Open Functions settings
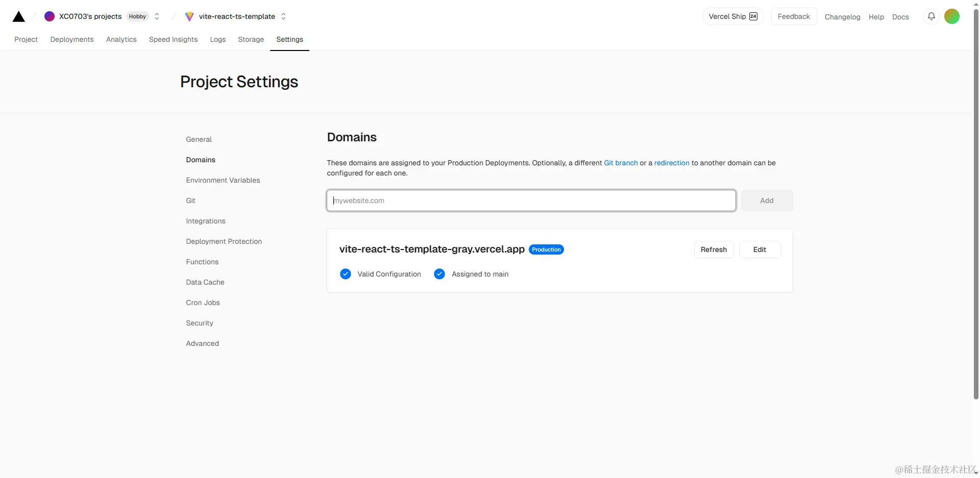Screen dimensions: 980x478 (x=202, y=262)
